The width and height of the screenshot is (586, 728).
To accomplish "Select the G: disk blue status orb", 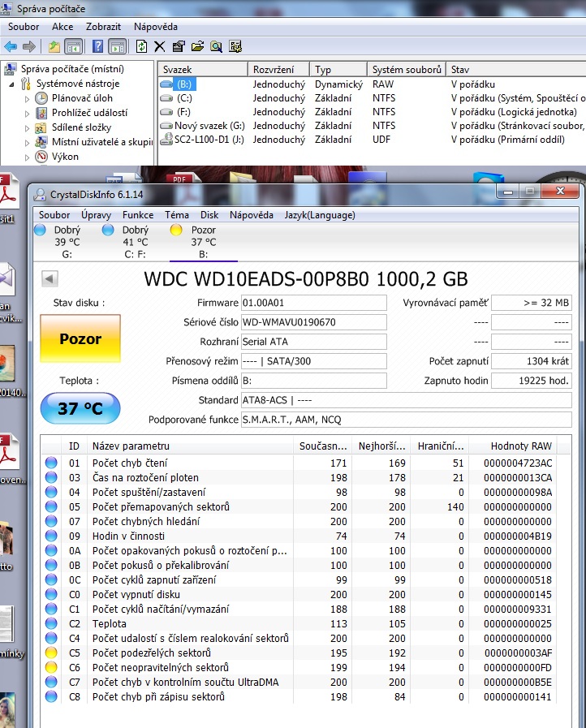I will (x=40, y=230).
